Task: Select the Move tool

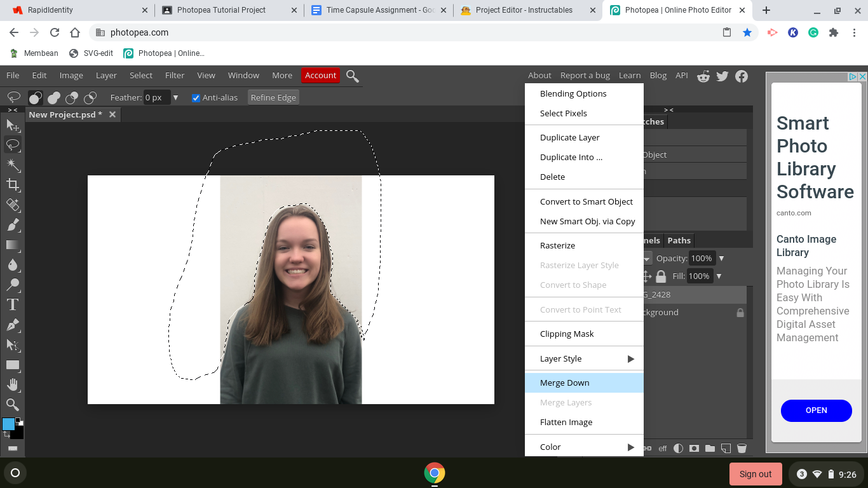Action: [13, 125]
